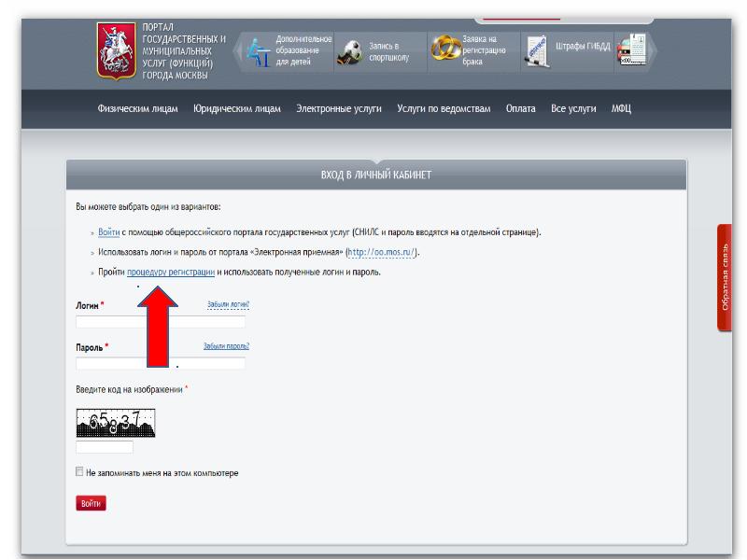Open the "Электронные услуги" menu
Screen dimensions: 747x560
[x=339, y=109]
